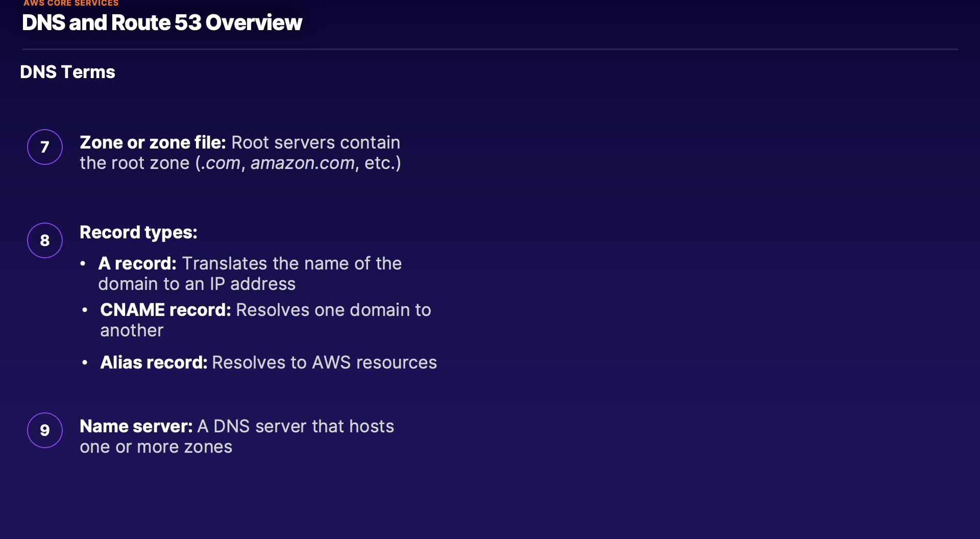
Task: Click the bullet beside Alias record
Action: click(85, 363)
